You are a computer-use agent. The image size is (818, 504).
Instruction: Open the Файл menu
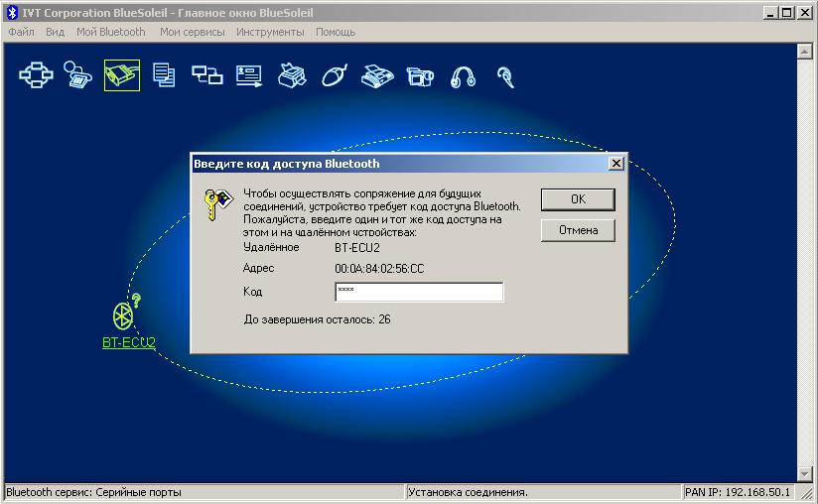pyautogui.click(x=21, y=32)
